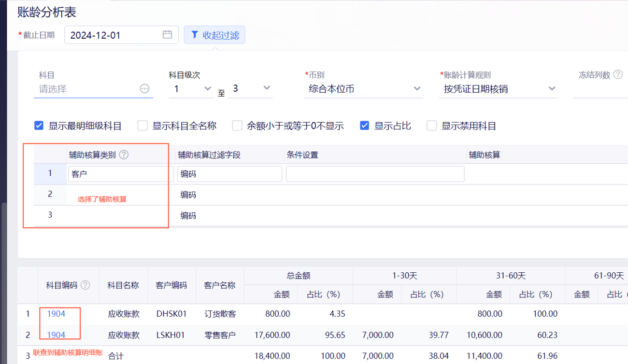
Task: Click 客户 field in row 1
Action: (121, 174)
